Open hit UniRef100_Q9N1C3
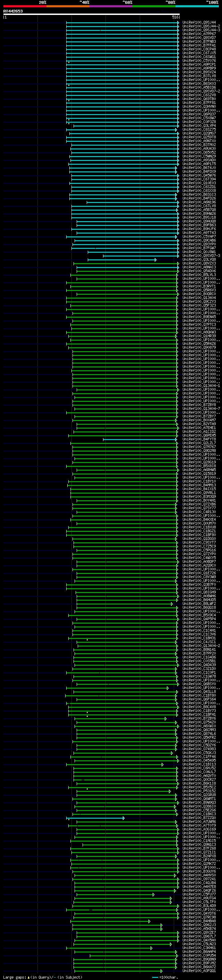 click(199, 844)
